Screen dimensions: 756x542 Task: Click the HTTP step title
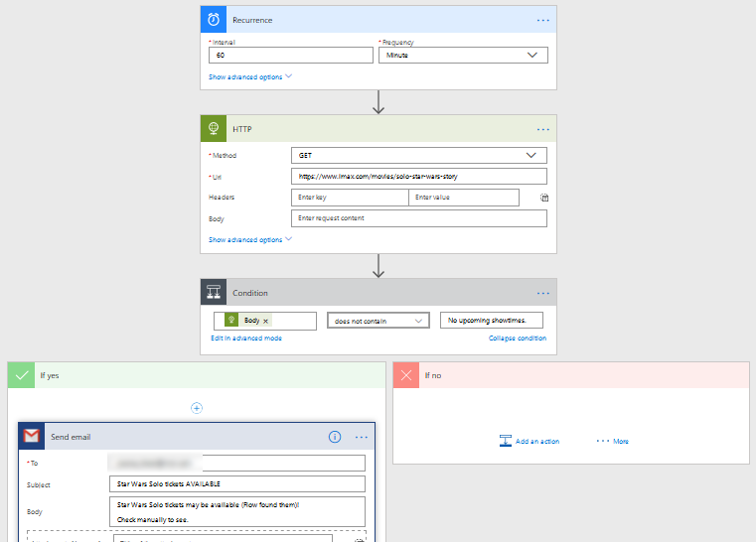tap(242, 129)
